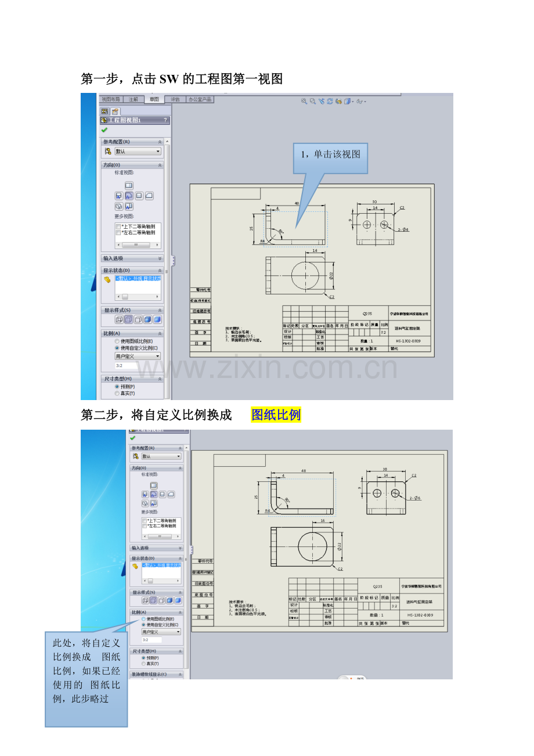Choose Shaded display style, step-one screenshot
Screen dimensions: 534x756
pos(158,319)
